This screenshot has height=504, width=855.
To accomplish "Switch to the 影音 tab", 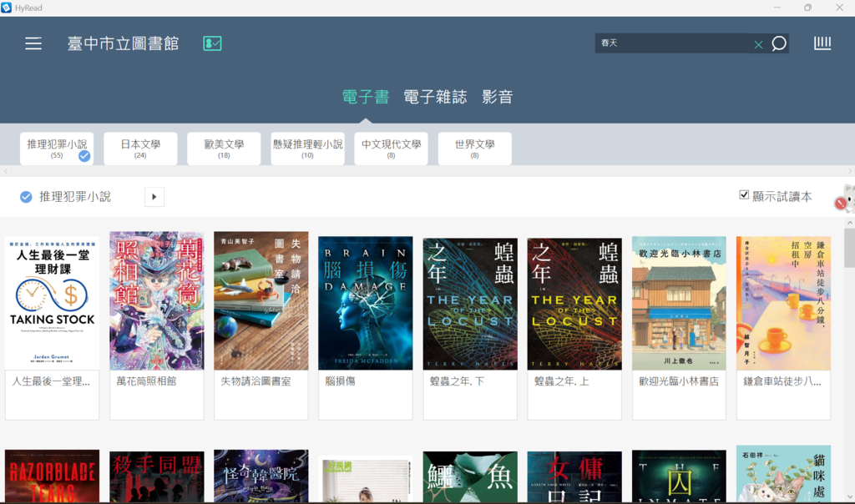I will (498, 97).
